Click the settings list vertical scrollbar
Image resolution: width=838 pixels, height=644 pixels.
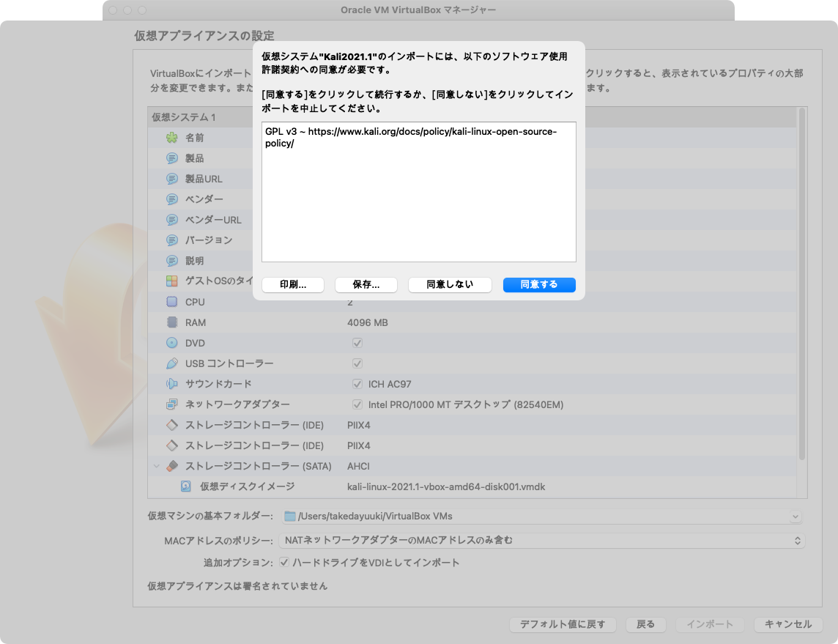tap(801, 284)
